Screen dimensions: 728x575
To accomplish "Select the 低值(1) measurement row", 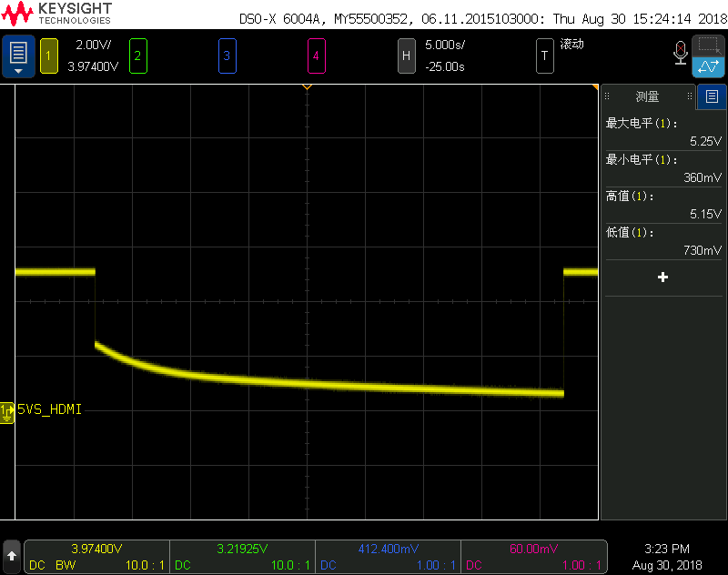I will pos(663,241).
